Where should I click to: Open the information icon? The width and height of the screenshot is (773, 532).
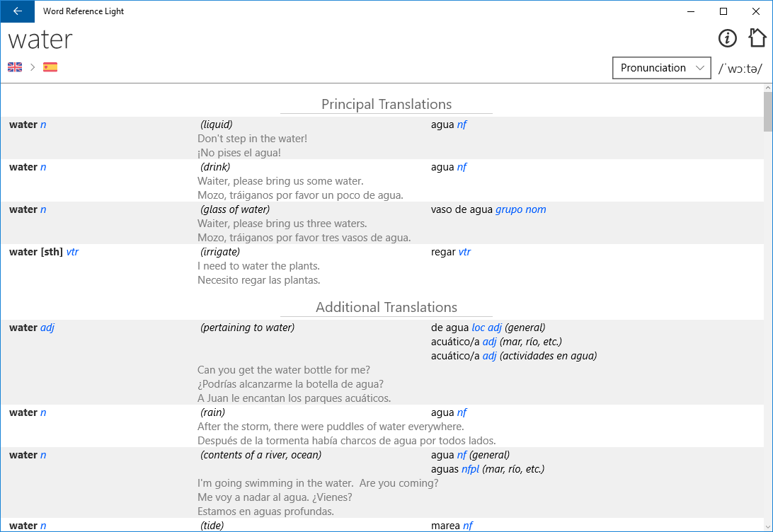click(728, 38)
